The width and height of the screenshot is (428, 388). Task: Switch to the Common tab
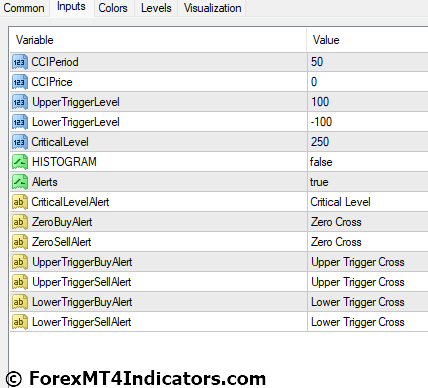tap(24, 8)
